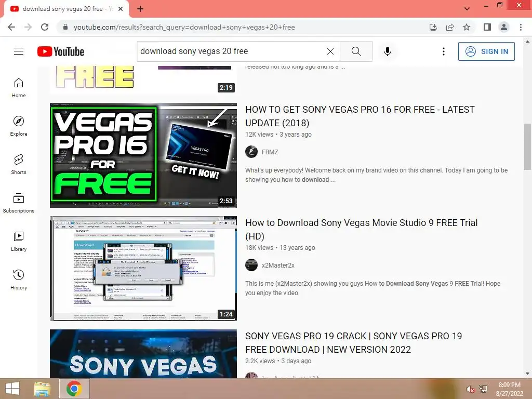Open a new browser tab
The width and height of the screenshot is (532, 399).
(140, 9)
